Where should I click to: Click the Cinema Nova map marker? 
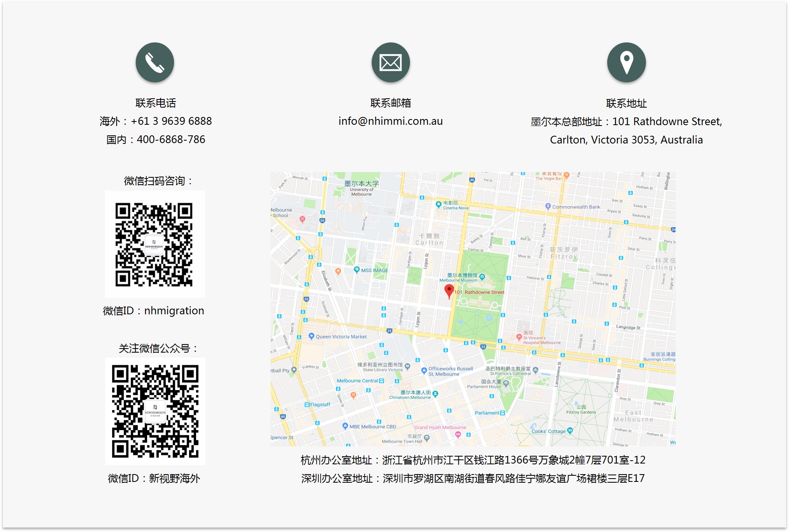[x=439, y=205]
